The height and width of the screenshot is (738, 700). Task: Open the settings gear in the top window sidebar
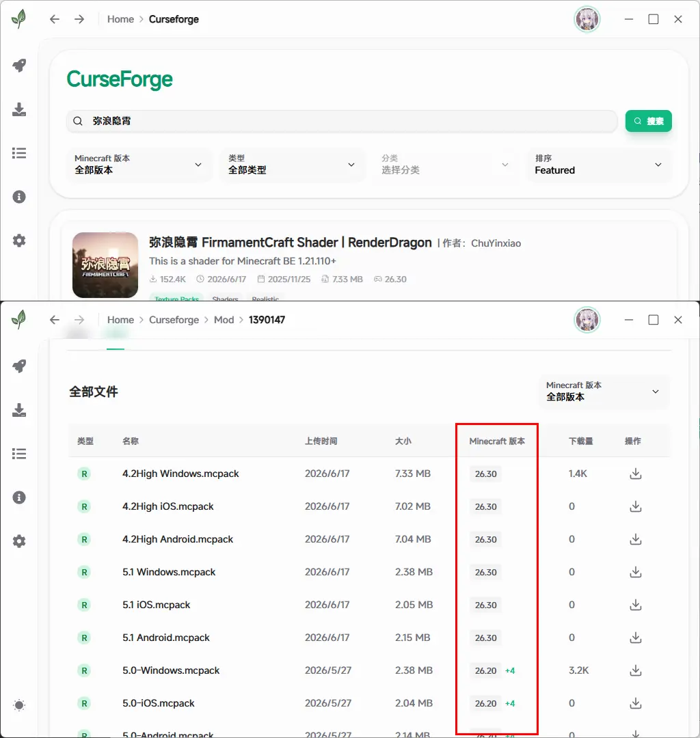pyautogui.click(x=19, y=241)
